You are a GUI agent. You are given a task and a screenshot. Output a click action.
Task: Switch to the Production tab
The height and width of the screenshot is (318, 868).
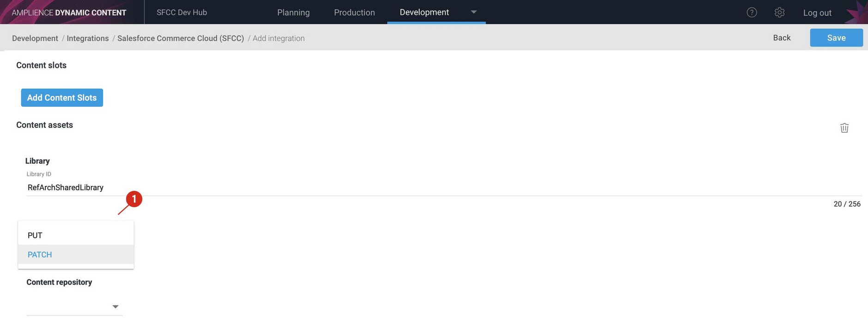[x=354, y=12]
